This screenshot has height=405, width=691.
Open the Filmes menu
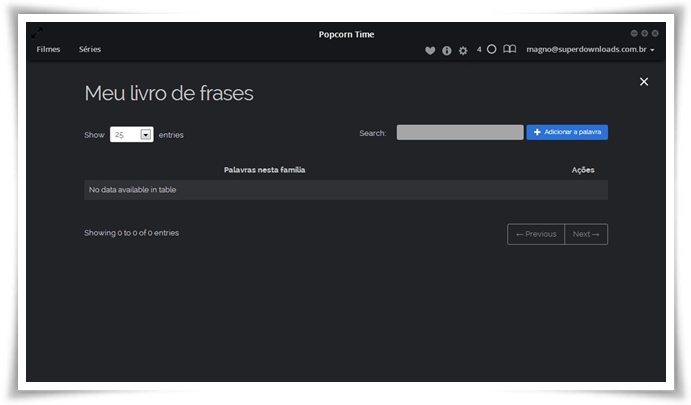(x=48, y=49)
